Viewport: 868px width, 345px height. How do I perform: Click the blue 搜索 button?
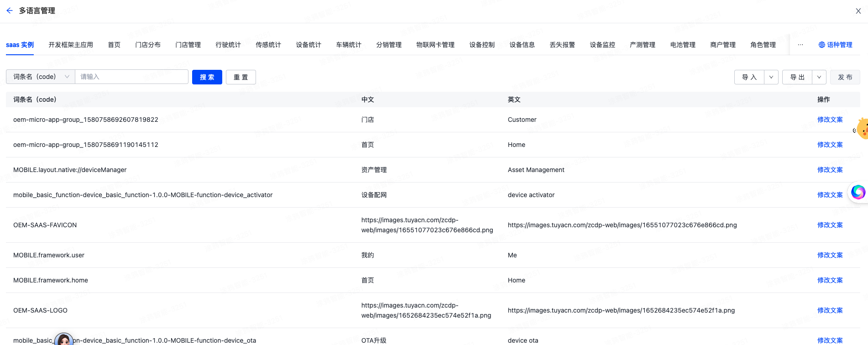207,77
